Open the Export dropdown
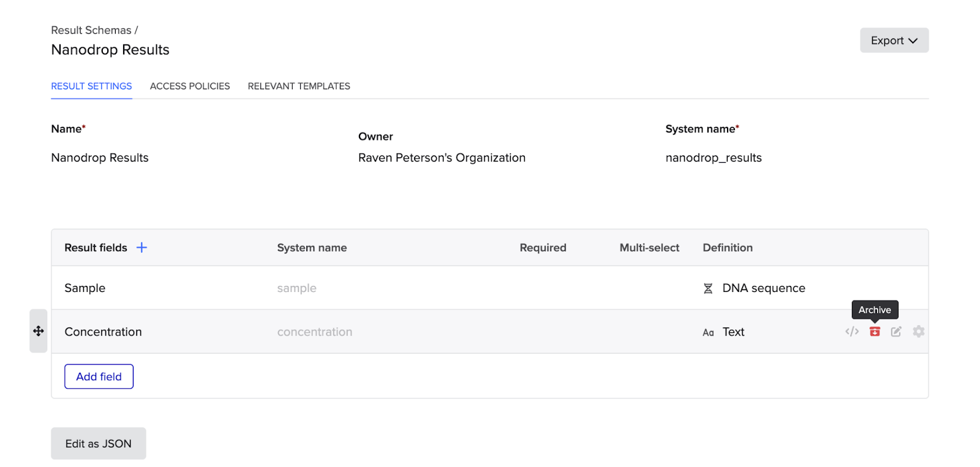 (894, 40)
